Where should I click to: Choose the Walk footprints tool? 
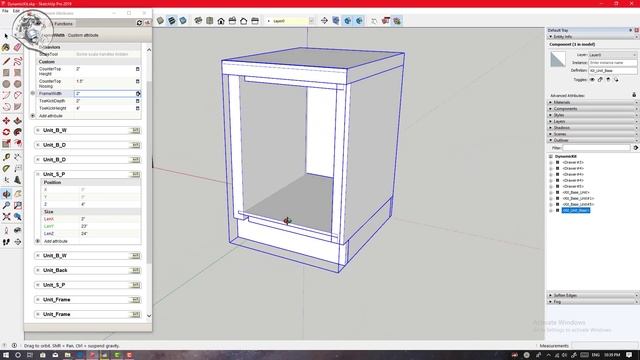click(x=6, y=242)
